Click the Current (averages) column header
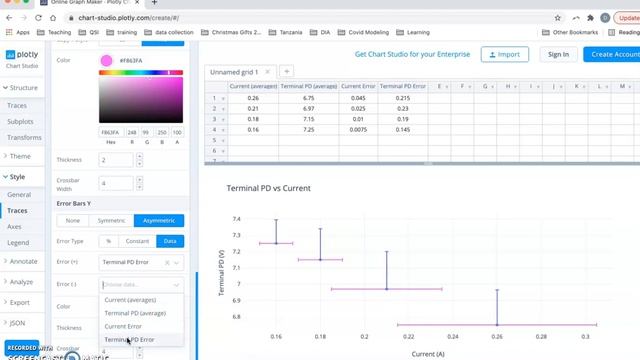The height and width of the screenshot is (360, 640). 253,87
